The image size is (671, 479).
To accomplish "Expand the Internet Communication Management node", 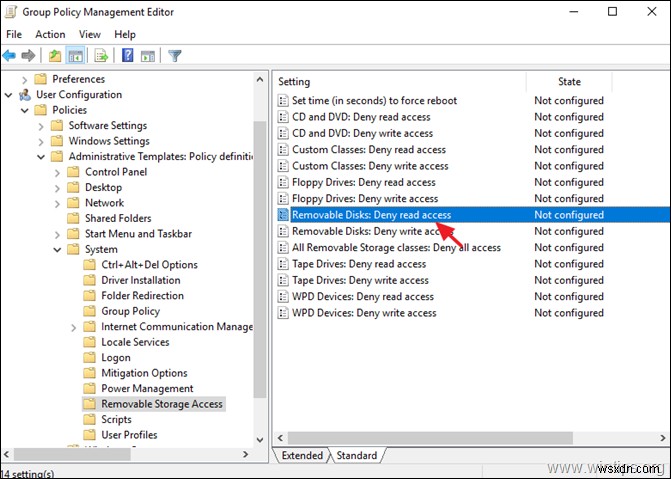I will (x=73, y=327).
